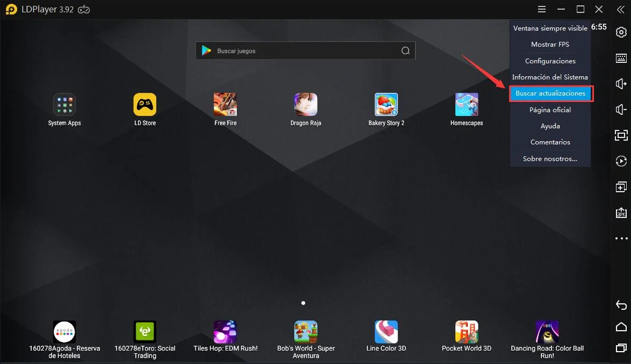The height and width of the screenshot is (364, 631).
Task: Choose Ayuda in the dropdown menu
Action: 550,126
